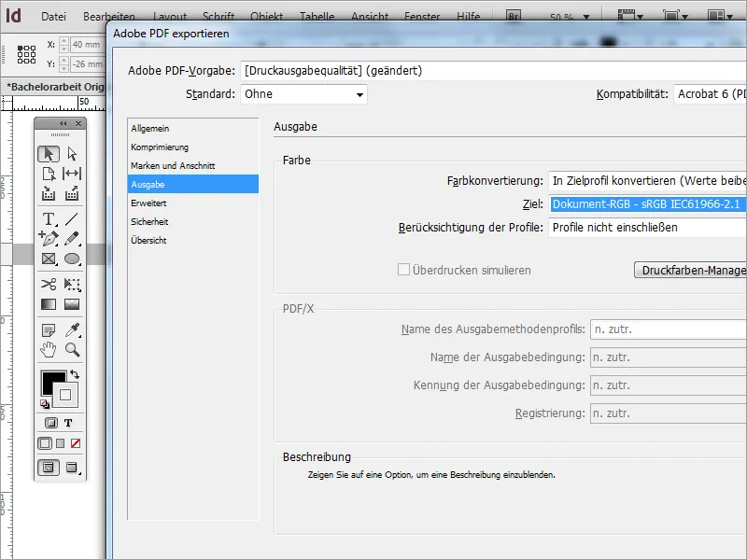
Task: Open the Adobe PDF-Vorgabe dropdown
Action: [x=494, y=71]
